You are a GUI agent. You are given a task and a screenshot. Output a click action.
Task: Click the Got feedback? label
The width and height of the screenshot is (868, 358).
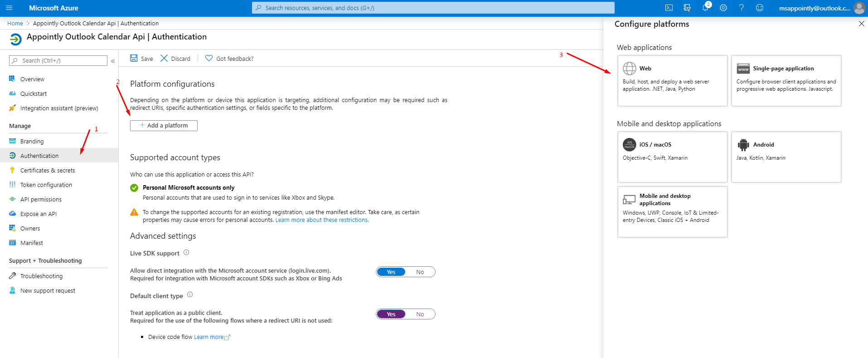point(235,59)
